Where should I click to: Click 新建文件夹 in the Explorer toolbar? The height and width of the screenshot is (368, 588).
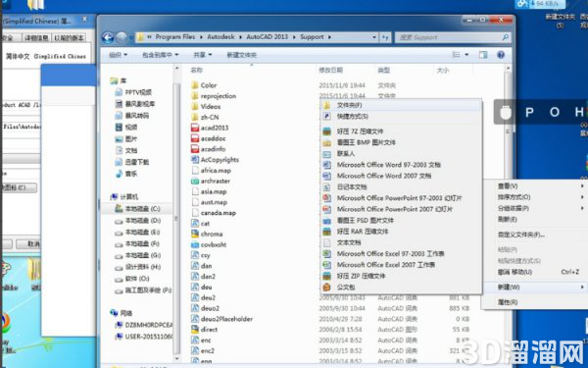(241, 55)
